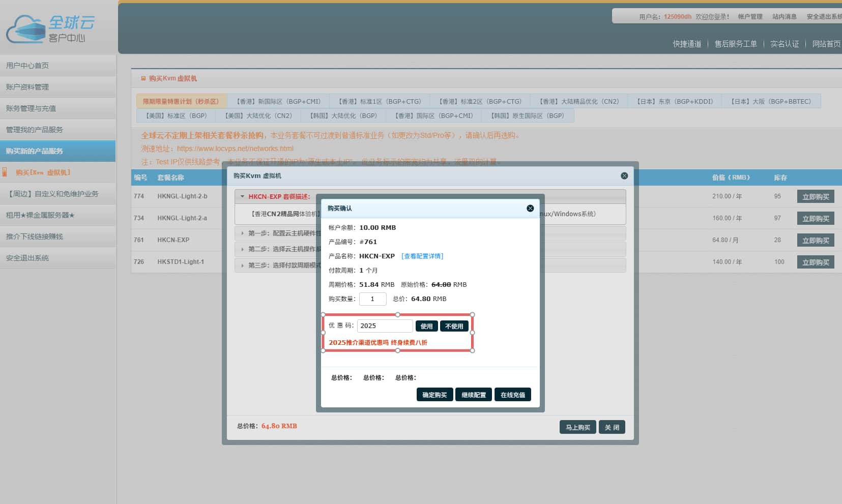This screenshot has height=504, width=842.
Task: Switch to 【日本】东京 (BGP+KDDI) tab
Action: (675, 102)
